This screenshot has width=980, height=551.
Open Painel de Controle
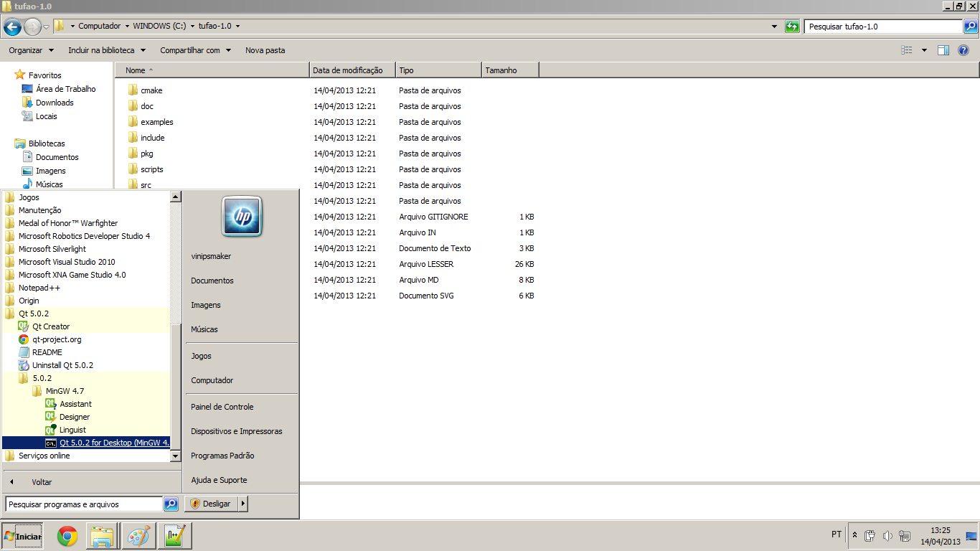click(x=222, y=407)
